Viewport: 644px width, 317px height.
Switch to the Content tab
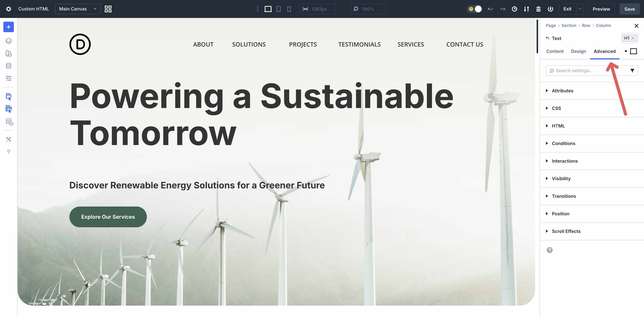click(x=555, y=51)
